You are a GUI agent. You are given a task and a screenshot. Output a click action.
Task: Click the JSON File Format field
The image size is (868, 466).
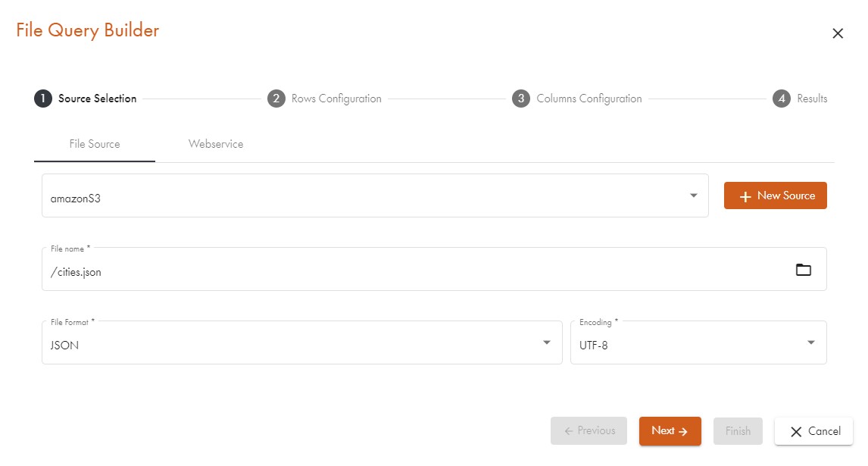[288, 345]
